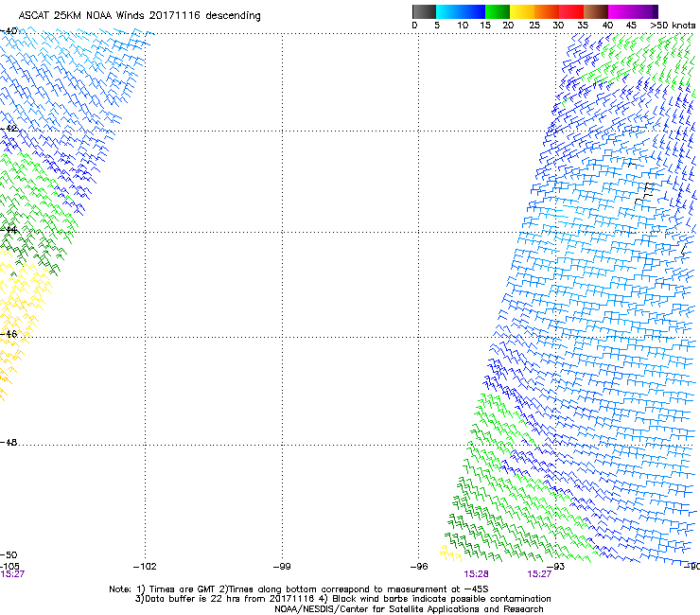The image size is (700, 615).
Task: Click the '45' legend scale label
Action: pos(631,26)
